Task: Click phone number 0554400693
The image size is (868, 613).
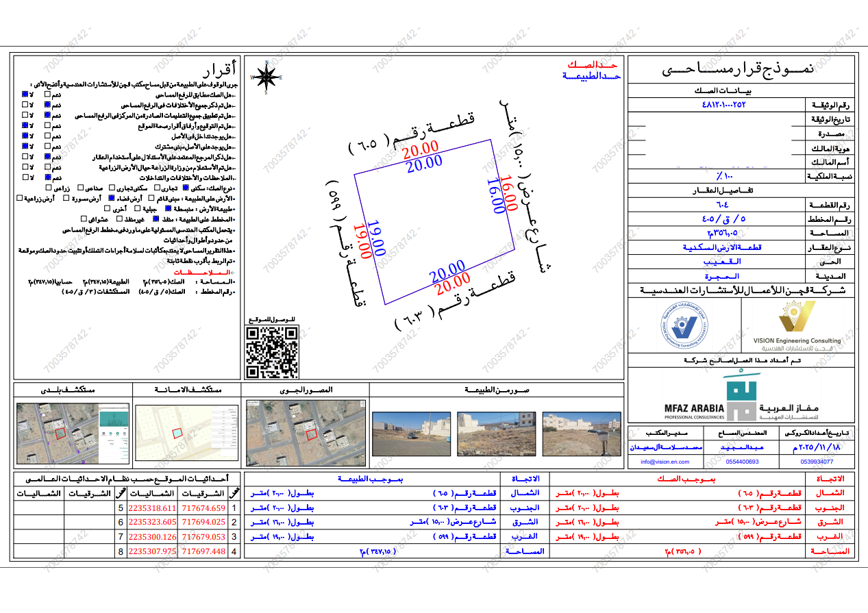Action: point(743,462)
